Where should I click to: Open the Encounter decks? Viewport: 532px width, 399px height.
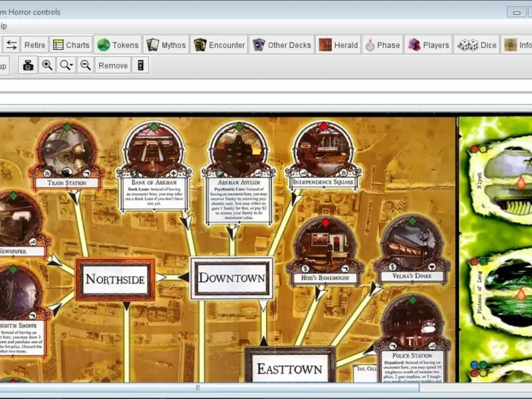pos(219,45)
